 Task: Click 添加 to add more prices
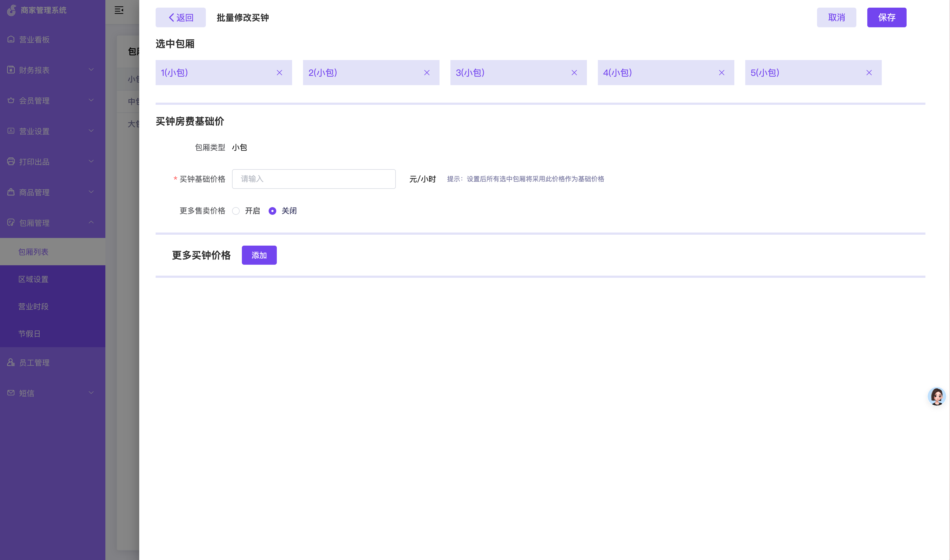pos(259,255)
